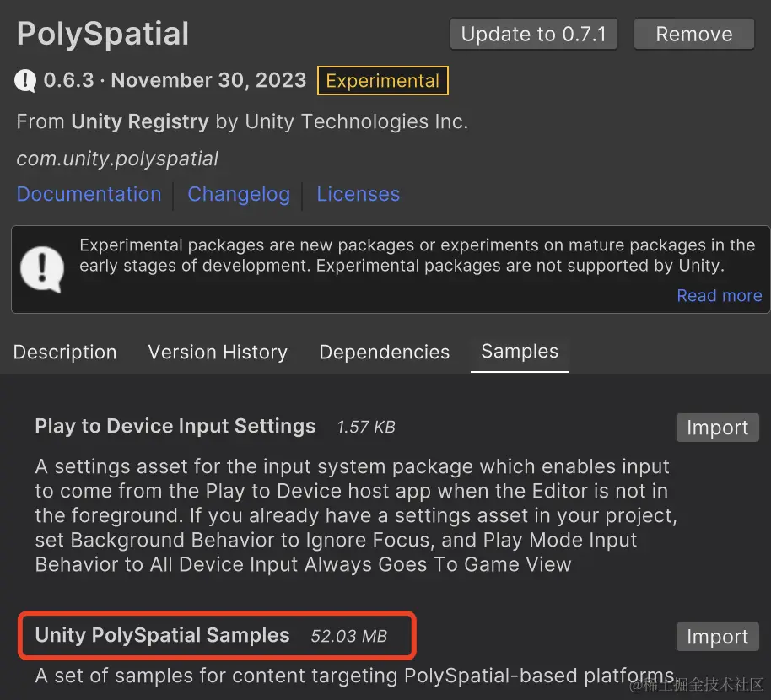
Task: Remove the PolySpatial package
Action: (x=693, y=35)
